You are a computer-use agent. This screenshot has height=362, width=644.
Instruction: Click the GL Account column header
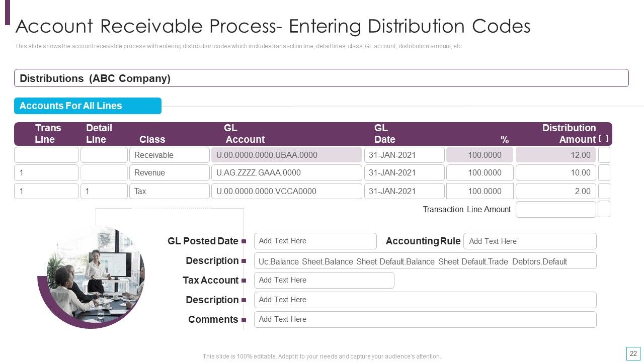coord(245,134)
